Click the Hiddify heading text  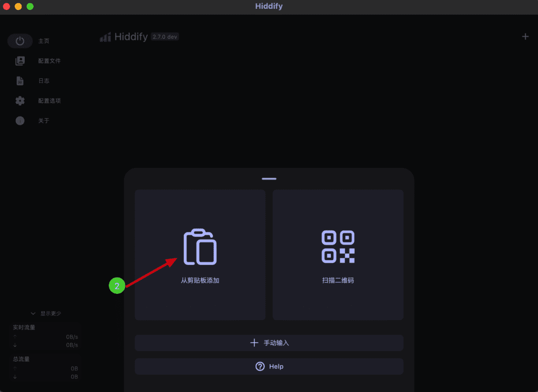131,37
